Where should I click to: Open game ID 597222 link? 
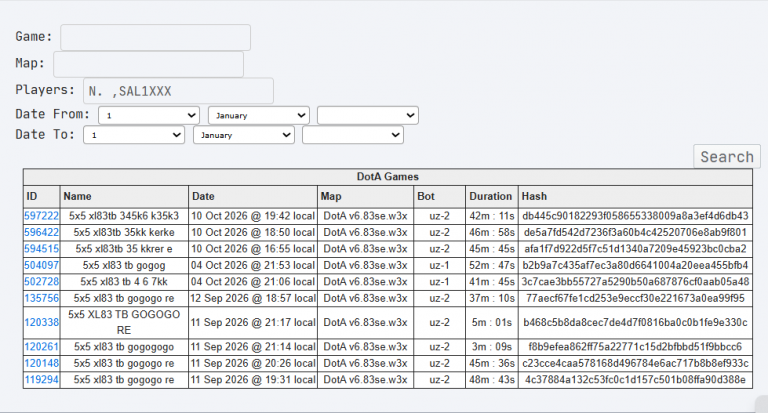click(x=41, y=216)
